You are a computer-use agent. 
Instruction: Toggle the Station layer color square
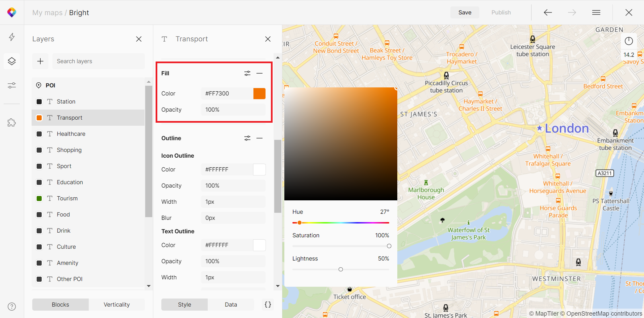[x=39, y=102]
